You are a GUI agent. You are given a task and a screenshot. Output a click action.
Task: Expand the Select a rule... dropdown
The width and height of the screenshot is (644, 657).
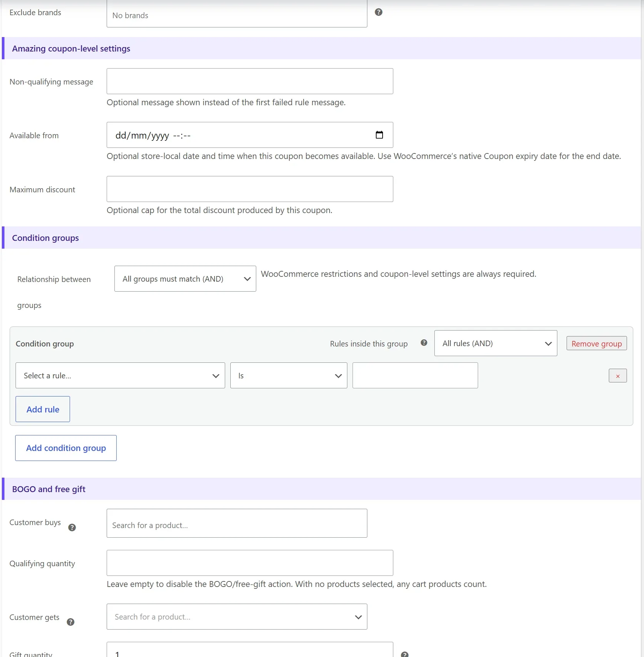[120, 375]
